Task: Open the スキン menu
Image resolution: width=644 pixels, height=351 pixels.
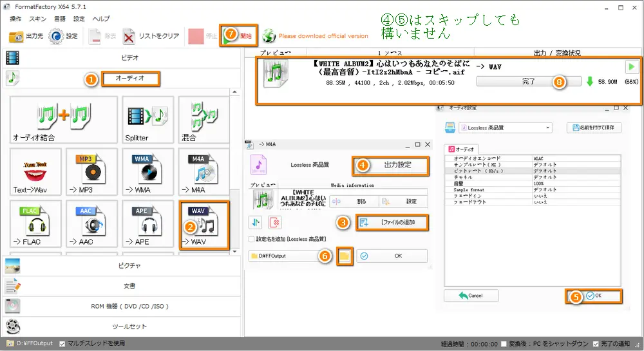Action: coord(37,19)
